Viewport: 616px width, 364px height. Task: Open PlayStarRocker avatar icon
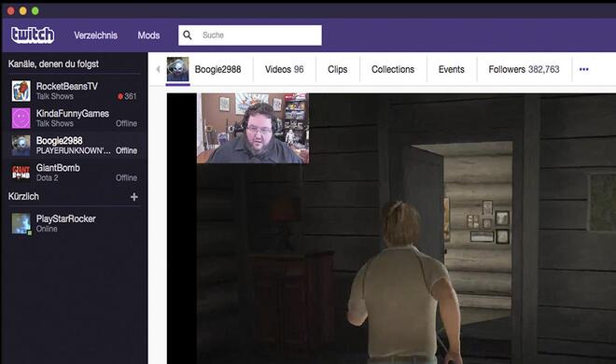point(21,224)
